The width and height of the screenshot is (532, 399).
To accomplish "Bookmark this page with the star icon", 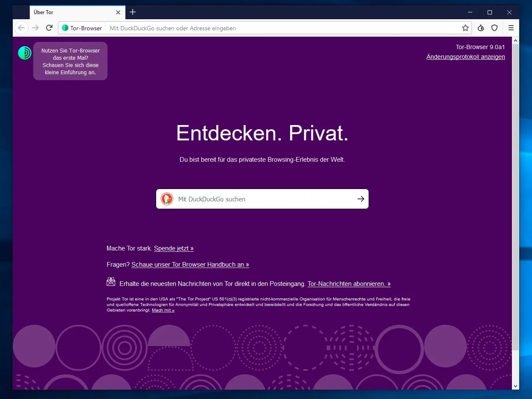I will 465,28.
